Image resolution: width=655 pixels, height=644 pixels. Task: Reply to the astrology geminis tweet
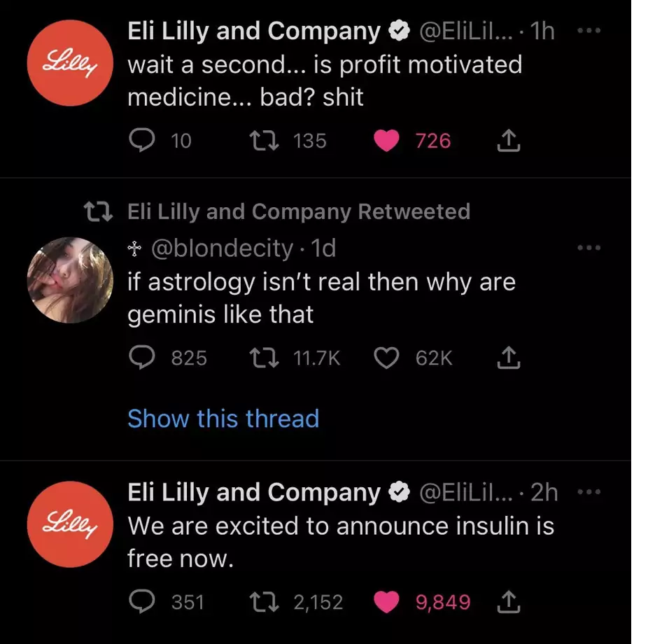[143, 358]
